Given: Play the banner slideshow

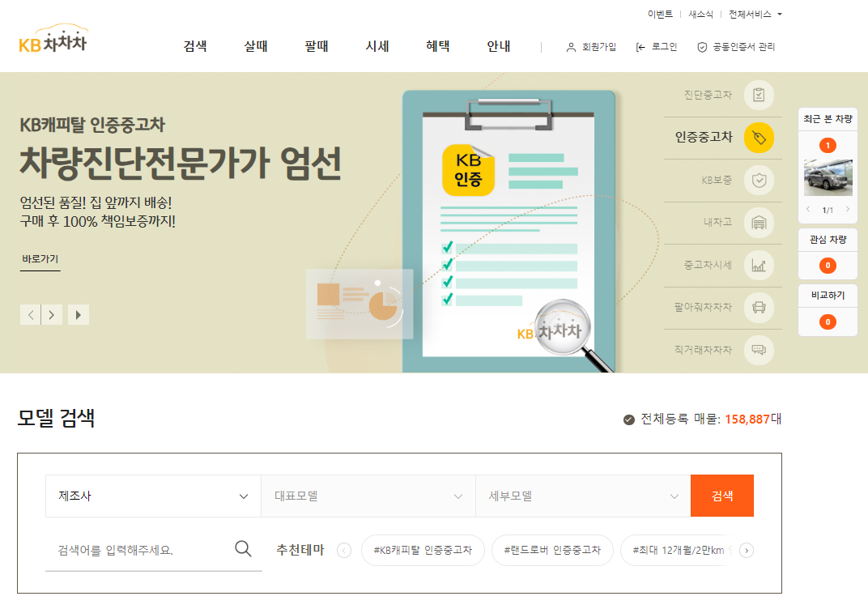Looking at the screenshot, I should click(79, 315).
